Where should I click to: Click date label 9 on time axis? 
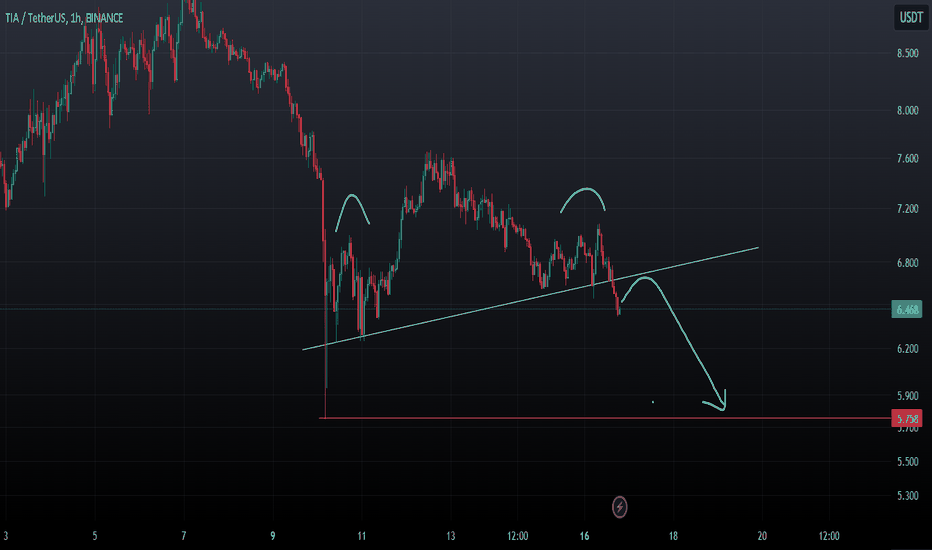click(x=273, y=536)
